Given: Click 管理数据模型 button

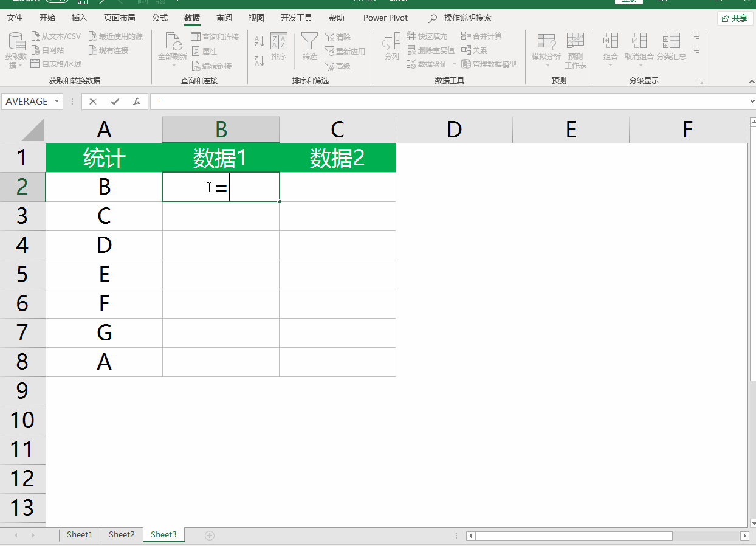Looking at the screenshot, I should coord(489,64).
